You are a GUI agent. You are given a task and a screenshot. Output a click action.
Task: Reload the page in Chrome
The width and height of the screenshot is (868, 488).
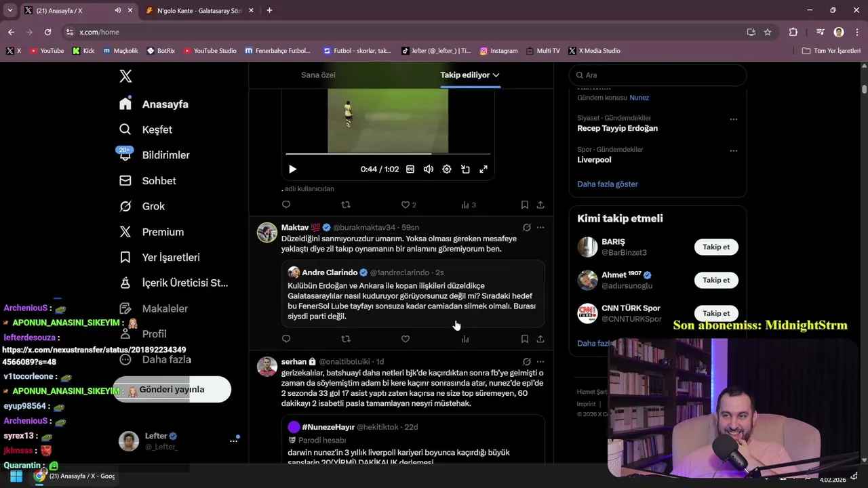click(47, 32)
